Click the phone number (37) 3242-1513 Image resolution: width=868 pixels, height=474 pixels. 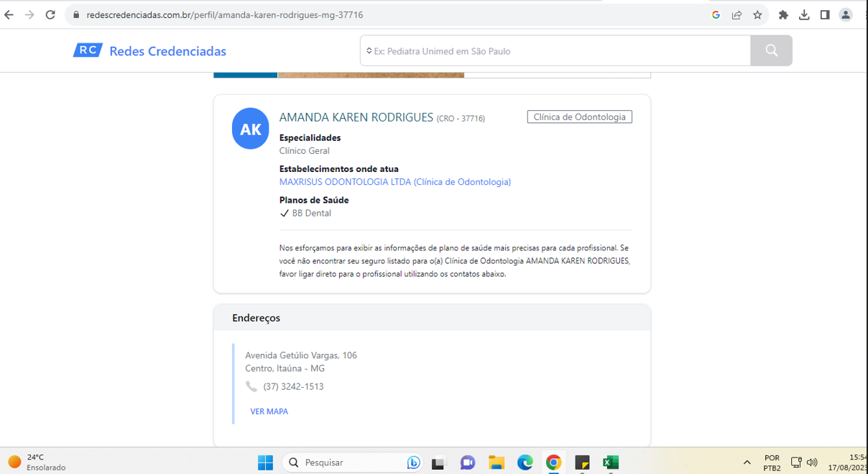point(293,386)
